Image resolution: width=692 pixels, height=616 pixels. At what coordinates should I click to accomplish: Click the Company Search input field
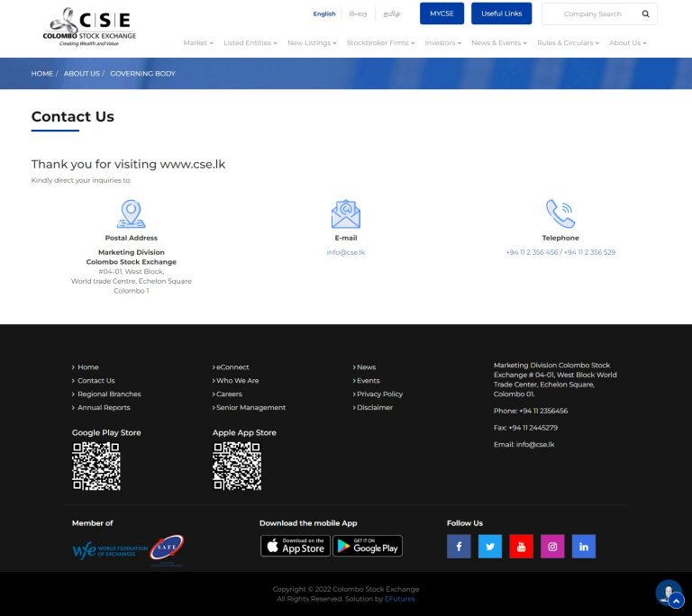[x=592, y=14]
